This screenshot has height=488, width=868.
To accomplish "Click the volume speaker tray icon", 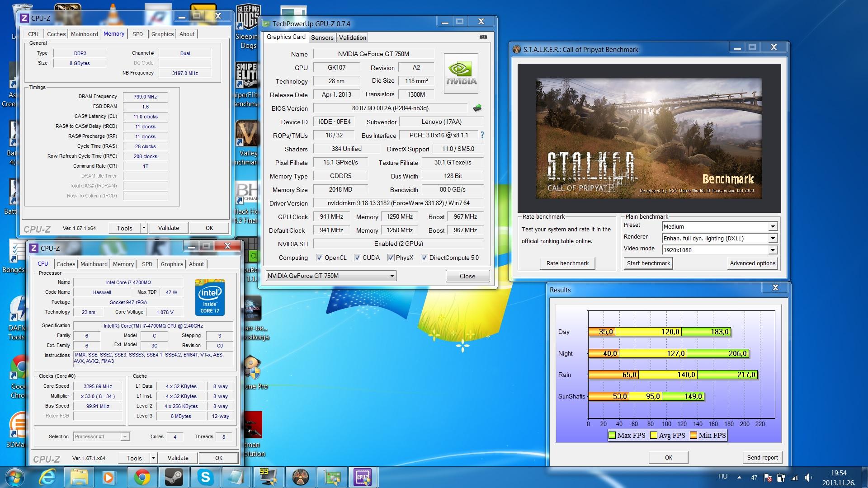I will tap(809, 478).
